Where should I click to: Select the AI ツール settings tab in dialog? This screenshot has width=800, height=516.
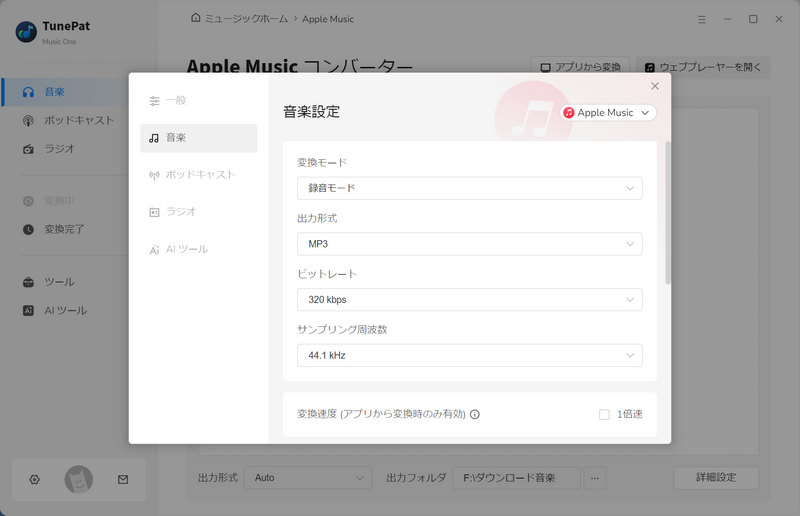coord(198,249)
